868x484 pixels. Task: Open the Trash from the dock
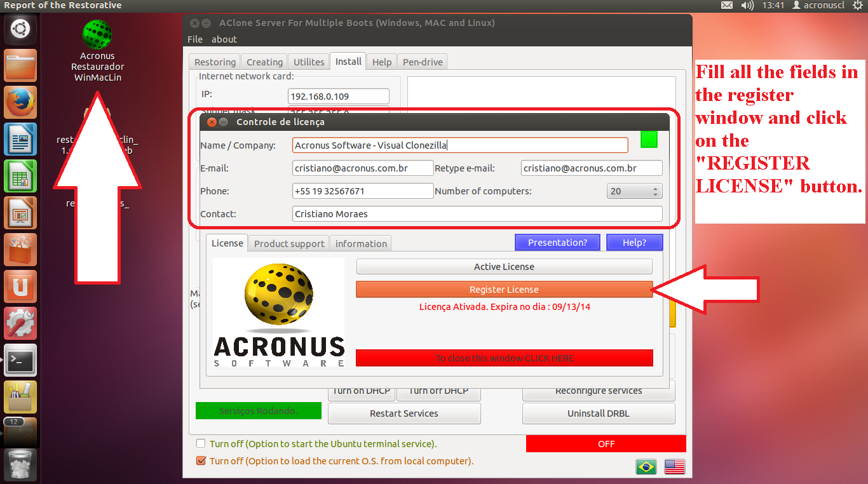20,464
